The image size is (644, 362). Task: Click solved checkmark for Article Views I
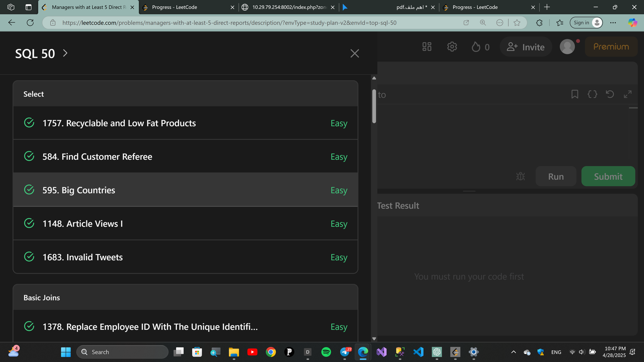tap(29, 223)
